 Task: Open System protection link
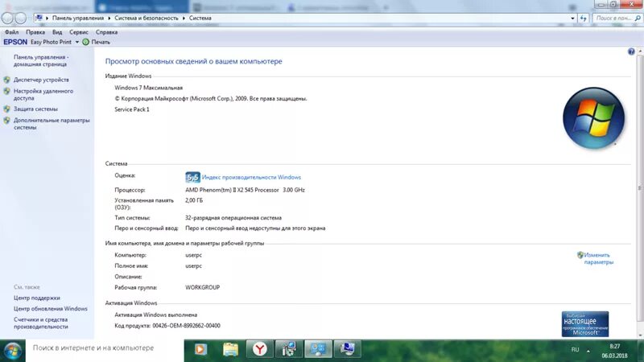click(x=35, y=109)
